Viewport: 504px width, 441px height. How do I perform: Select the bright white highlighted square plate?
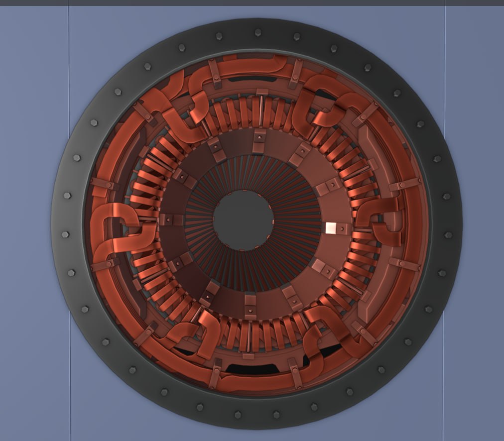click(331, 228)
